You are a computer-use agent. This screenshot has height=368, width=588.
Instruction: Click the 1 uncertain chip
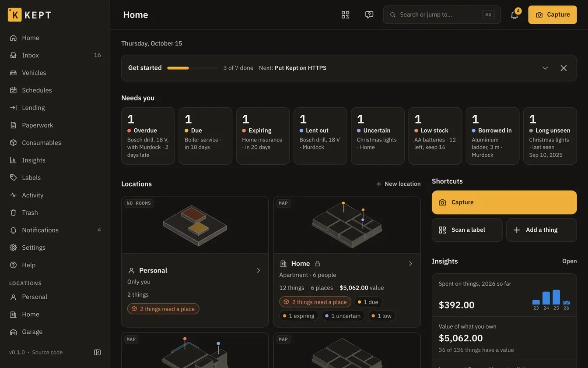pos(343,316)
